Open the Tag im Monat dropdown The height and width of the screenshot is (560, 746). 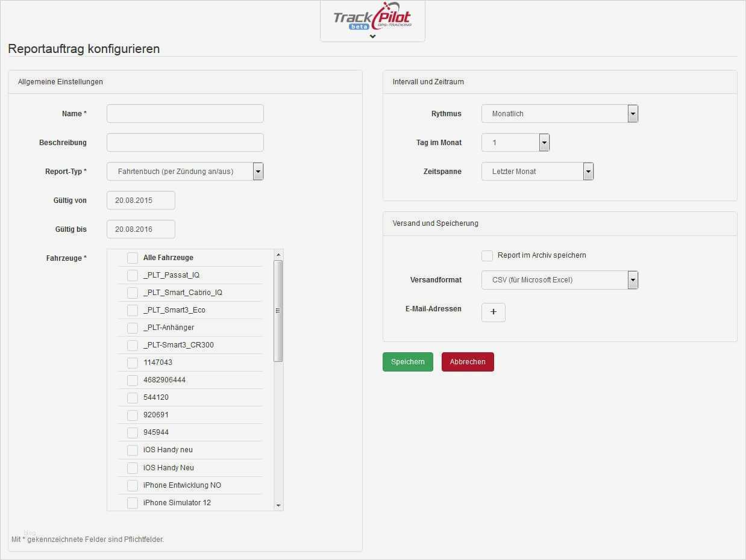[544, 142]
